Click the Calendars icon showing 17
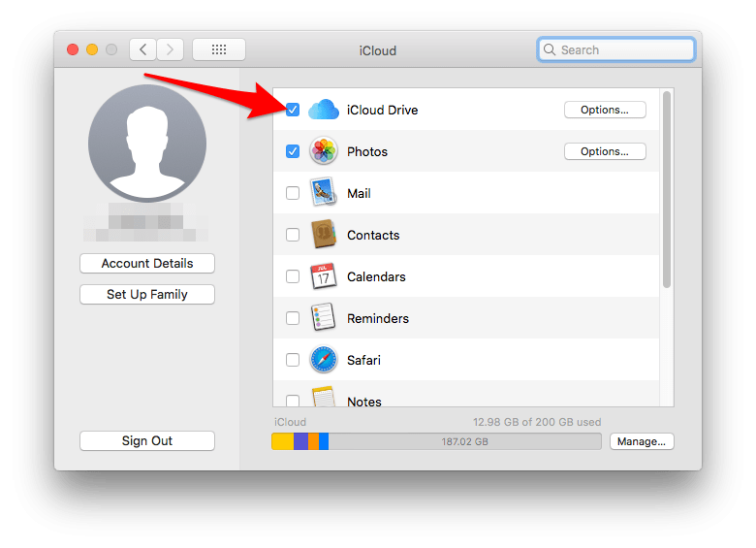Screen dimensions: 756x548 click(x=323, y=275)
